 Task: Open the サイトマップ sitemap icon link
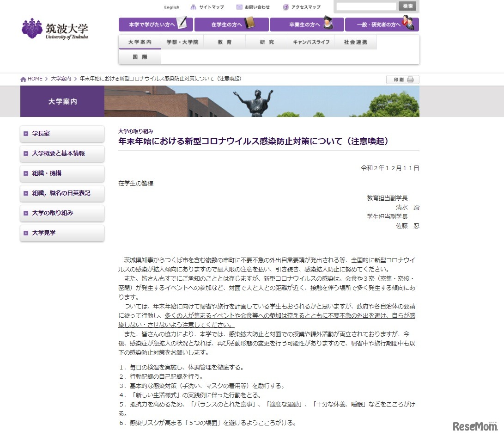193,7
